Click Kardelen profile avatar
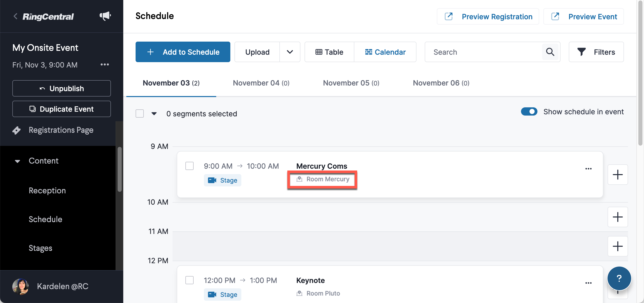The height and width of the screenshot is (303, 644). [x=20, y=286]
